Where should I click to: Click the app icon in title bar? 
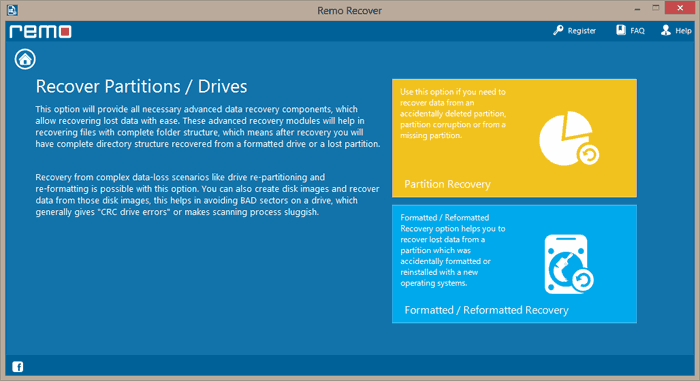[12, 10]
